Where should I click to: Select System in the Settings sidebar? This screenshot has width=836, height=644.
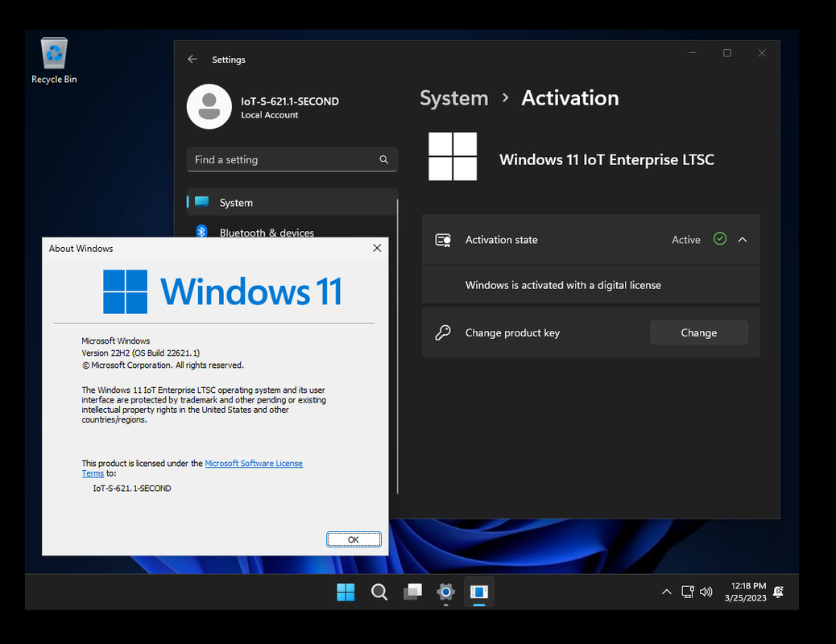tap(292, 203)
